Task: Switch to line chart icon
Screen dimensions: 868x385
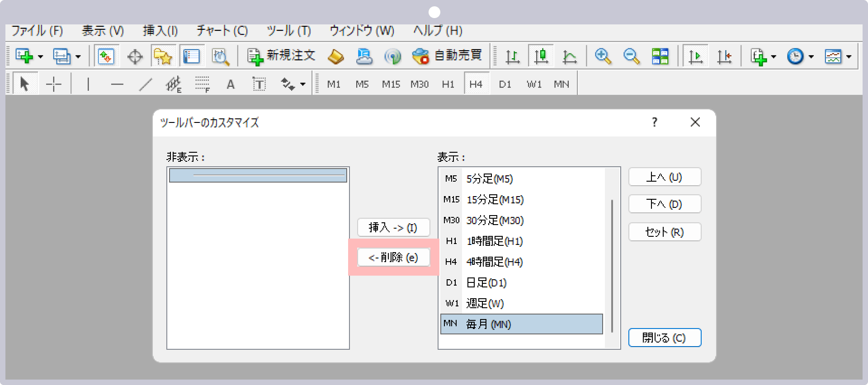Action: pyautogui.click(x=569, y=56)
